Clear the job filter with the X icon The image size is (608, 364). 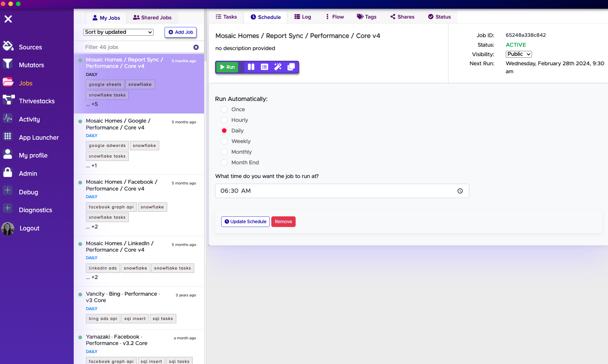click(196, 47)
